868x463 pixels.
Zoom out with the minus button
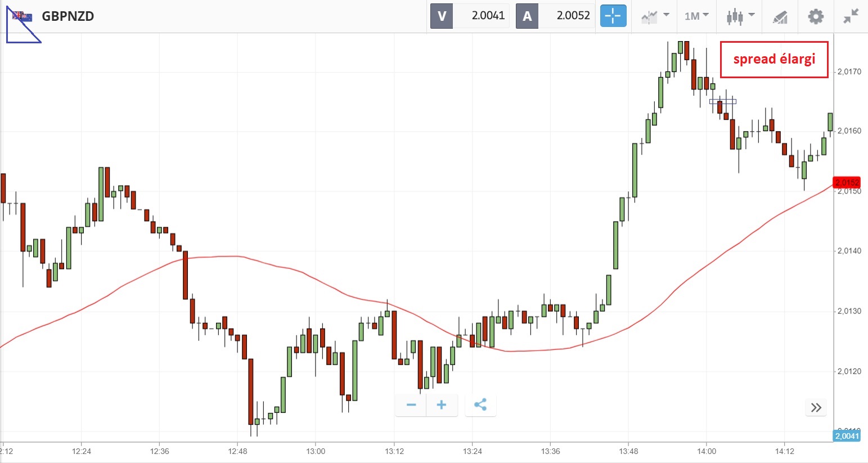point(411,405)
